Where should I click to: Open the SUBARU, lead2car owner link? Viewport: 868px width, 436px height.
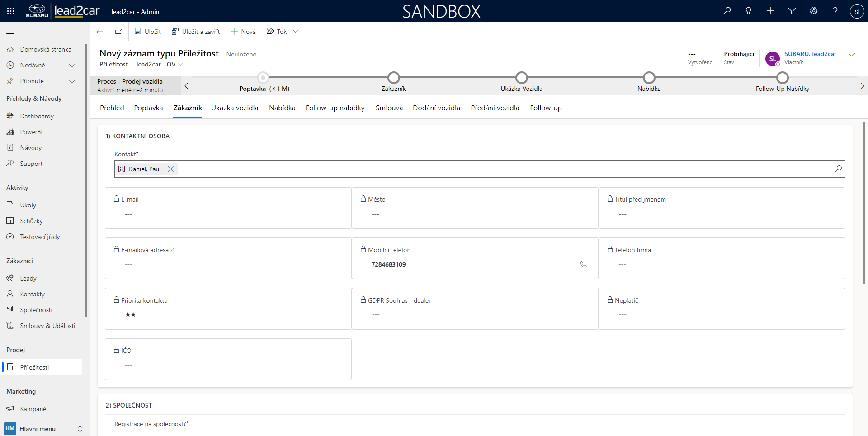[810, 54]
